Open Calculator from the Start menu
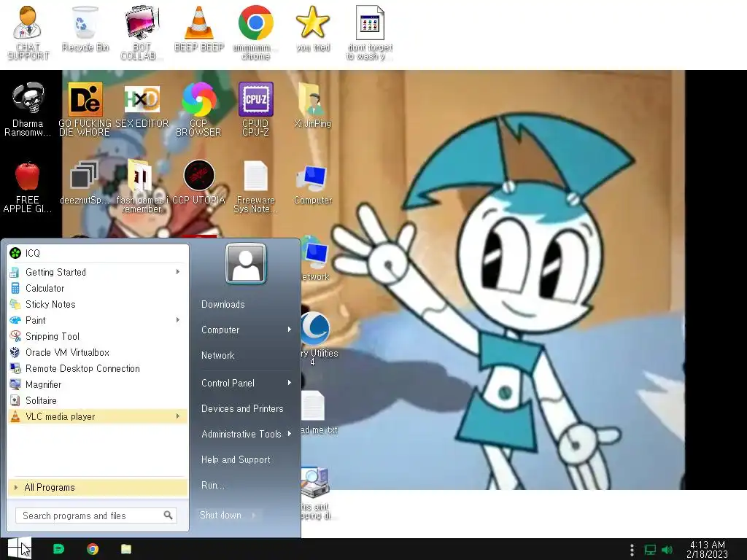 (98, 288)
